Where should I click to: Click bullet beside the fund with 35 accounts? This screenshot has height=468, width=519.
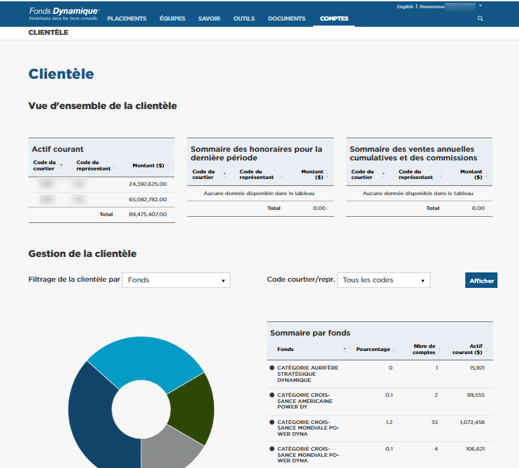pos(272,422)
